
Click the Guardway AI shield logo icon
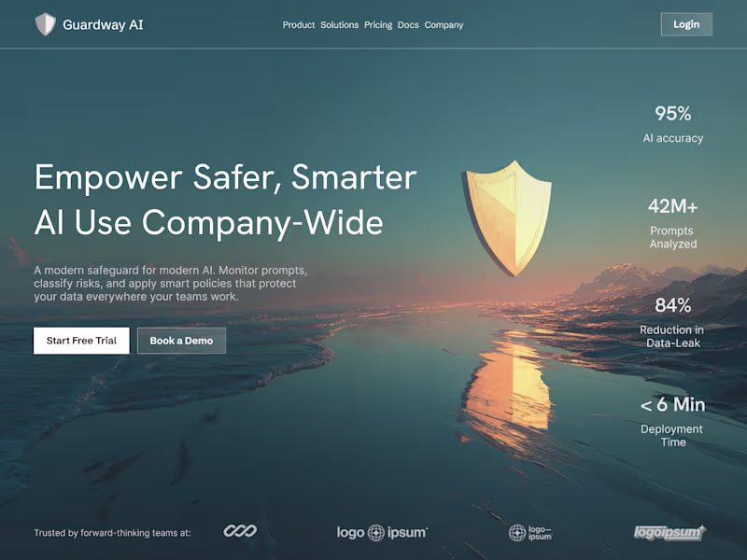(x=45, y=24)
